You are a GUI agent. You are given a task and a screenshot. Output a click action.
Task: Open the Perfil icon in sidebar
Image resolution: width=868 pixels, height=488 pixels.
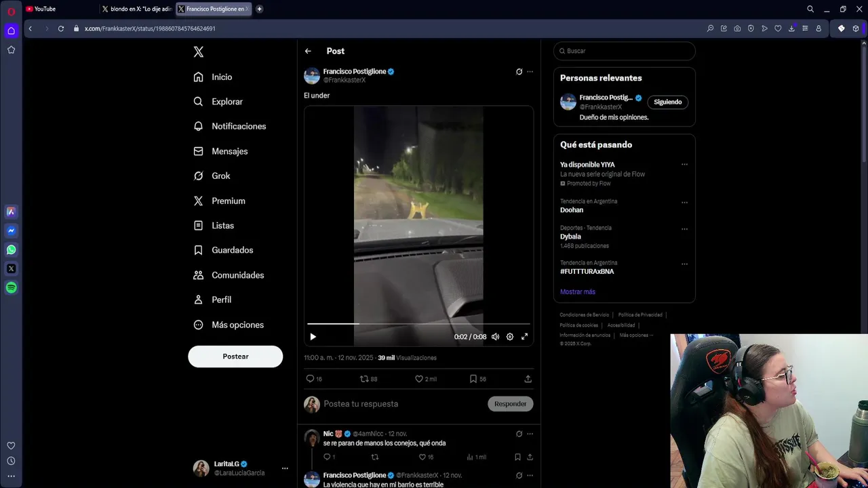(198, 300)
